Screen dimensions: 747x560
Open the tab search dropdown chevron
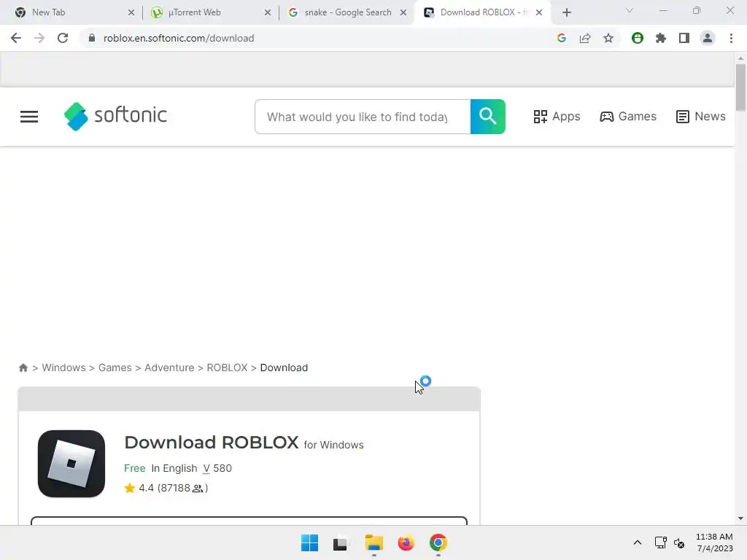coord(630,10)
